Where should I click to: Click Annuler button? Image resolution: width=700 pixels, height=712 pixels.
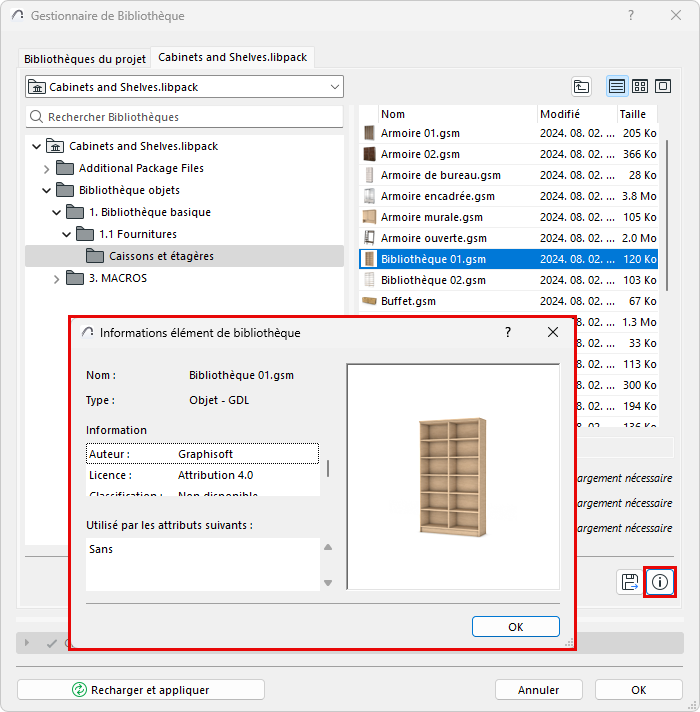click(x=538, y=690)
